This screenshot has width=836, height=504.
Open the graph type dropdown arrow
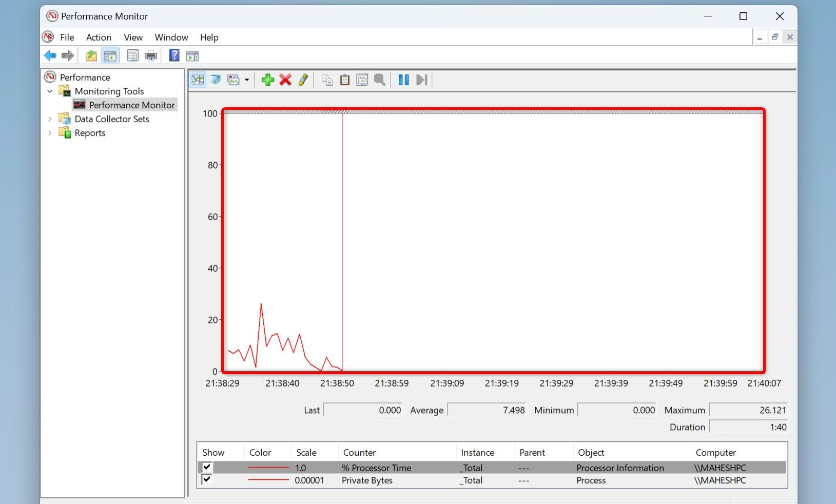246,80
